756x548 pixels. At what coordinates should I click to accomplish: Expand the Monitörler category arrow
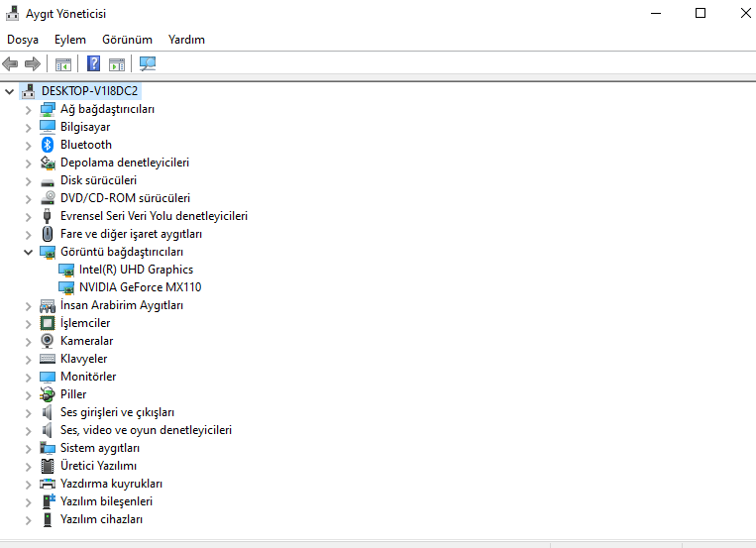[29, 378]
